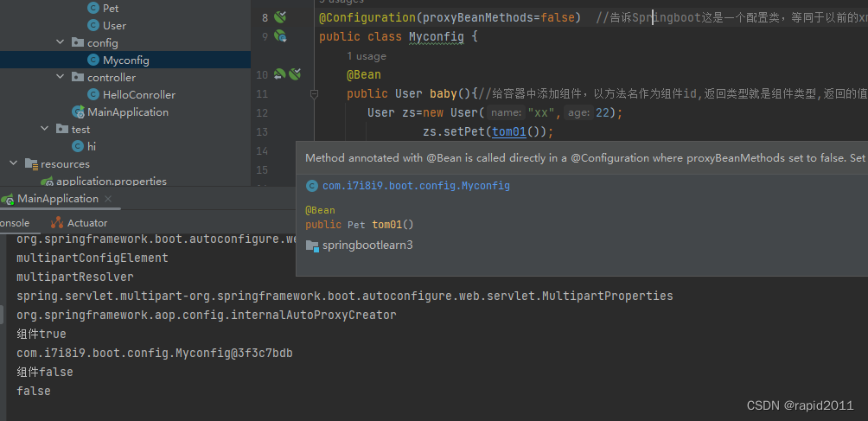Open the Console tab in Run window
Screen dimensions: 868x421
(15, 222)
